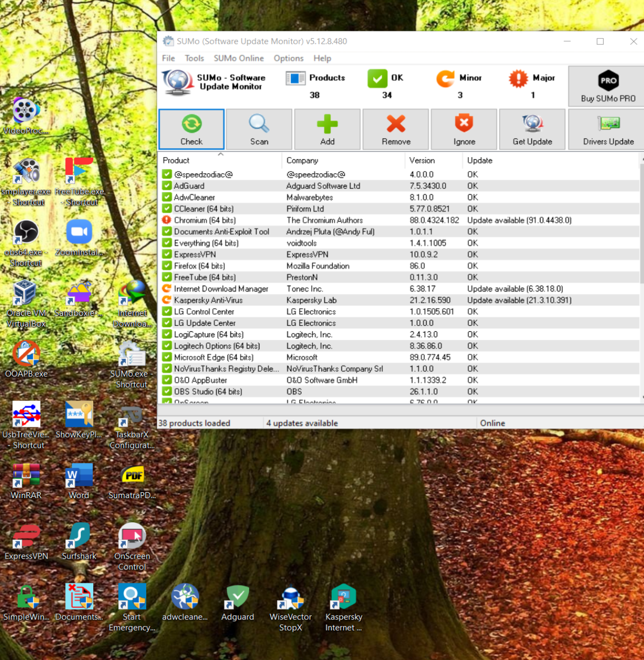Open the SUMo Online menu
644x660 pixels.
point(238,58)
